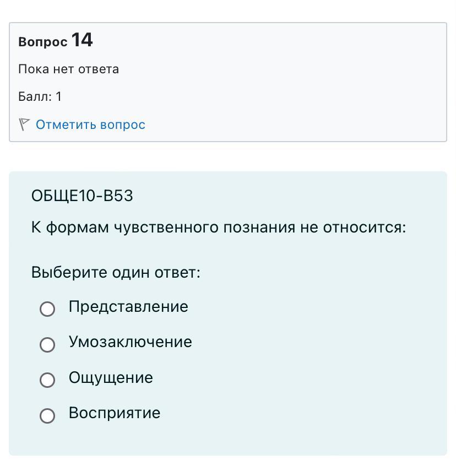Click the word формам in the question
The height and width of the screenshot is (476, 456).
click(77, 228)
